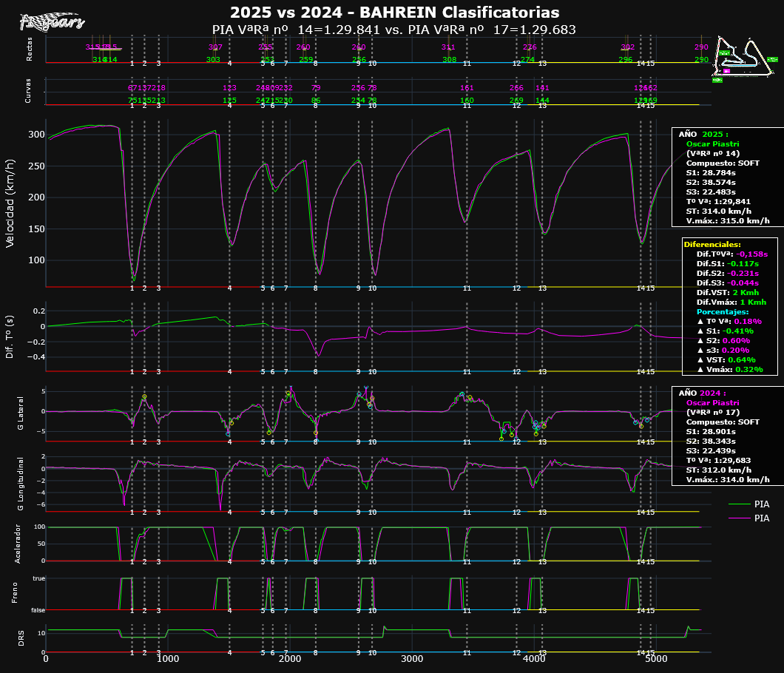Click the 'G Lateral' axis label

coord(21,413)
